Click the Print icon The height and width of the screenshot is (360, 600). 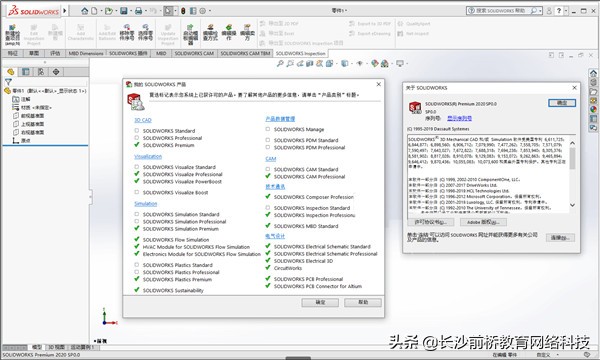pyautogui.click(x=139, y=11)
